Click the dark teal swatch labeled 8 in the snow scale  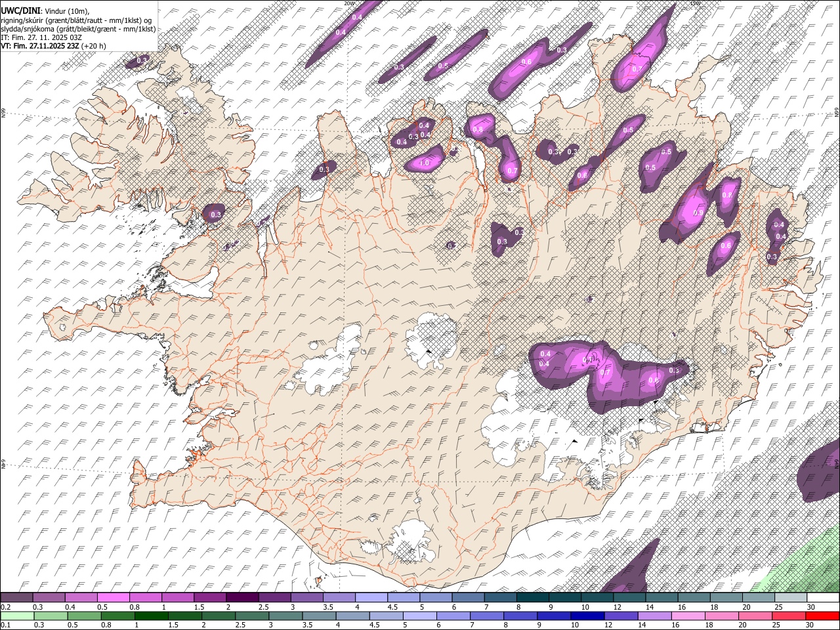point(533,597)
